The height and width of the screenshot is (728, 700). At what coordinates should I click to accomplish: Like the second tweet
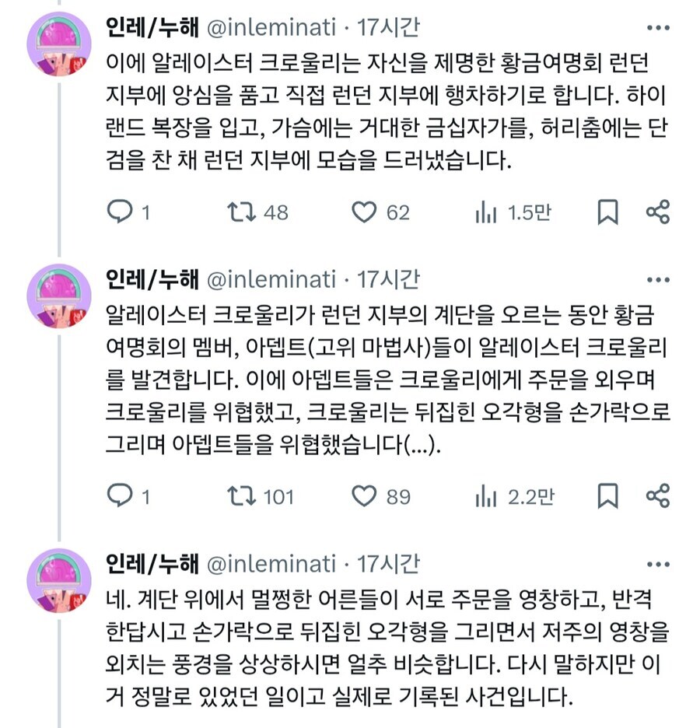pos(364,493)
